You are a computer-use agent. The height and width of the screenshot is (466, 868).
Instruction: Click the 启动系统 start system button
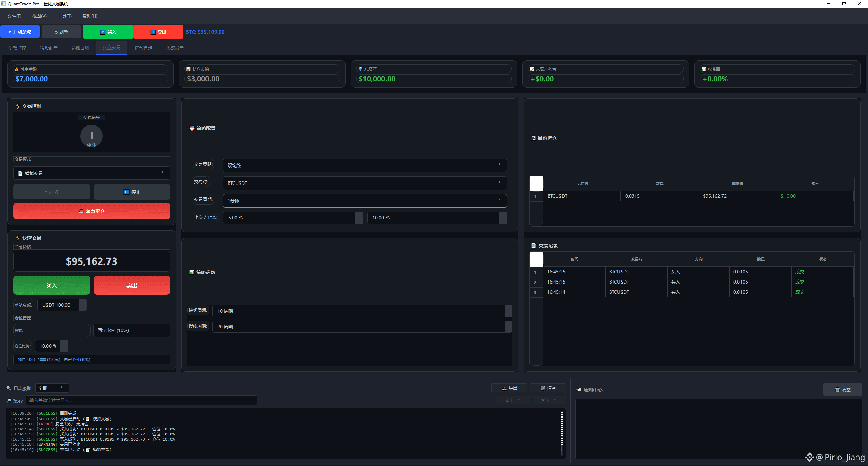tap(20, 32)
